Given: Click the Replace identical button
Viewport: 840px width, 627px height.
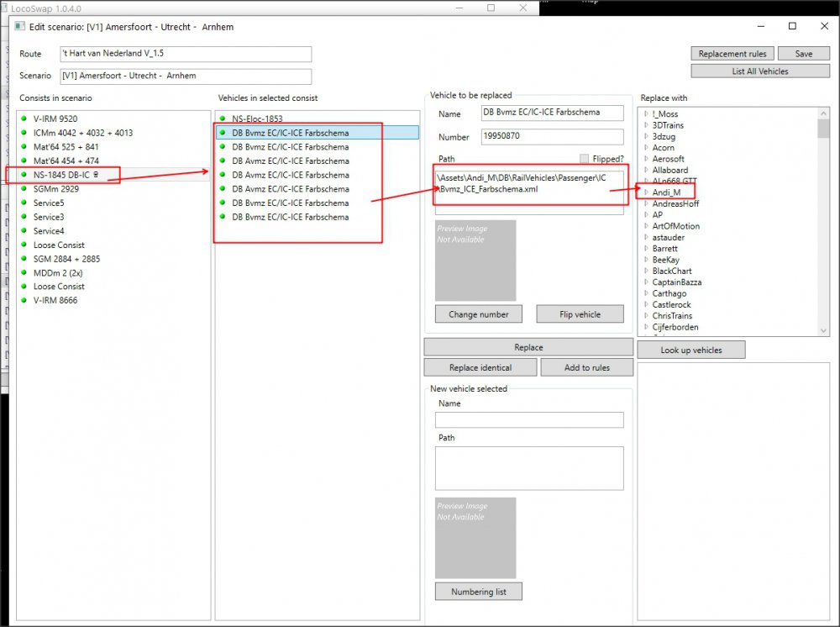Looking at the screenshot, I should point(480,368).
